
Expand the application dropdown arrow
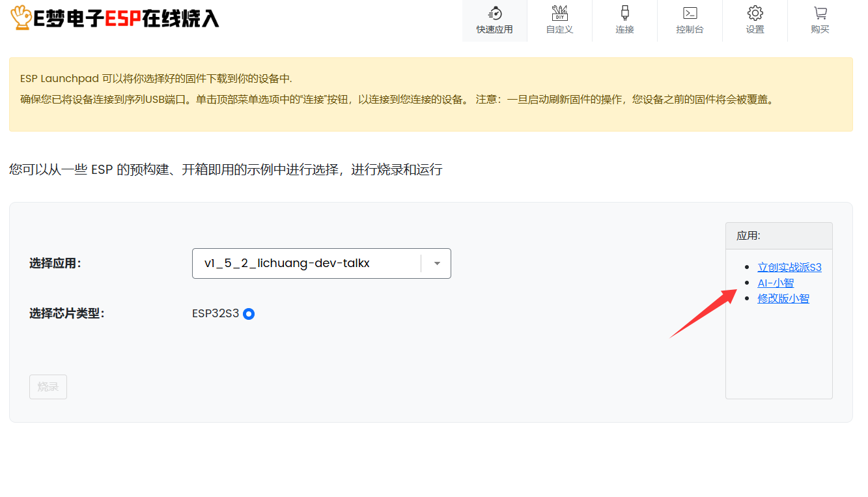tap(437, 263)
